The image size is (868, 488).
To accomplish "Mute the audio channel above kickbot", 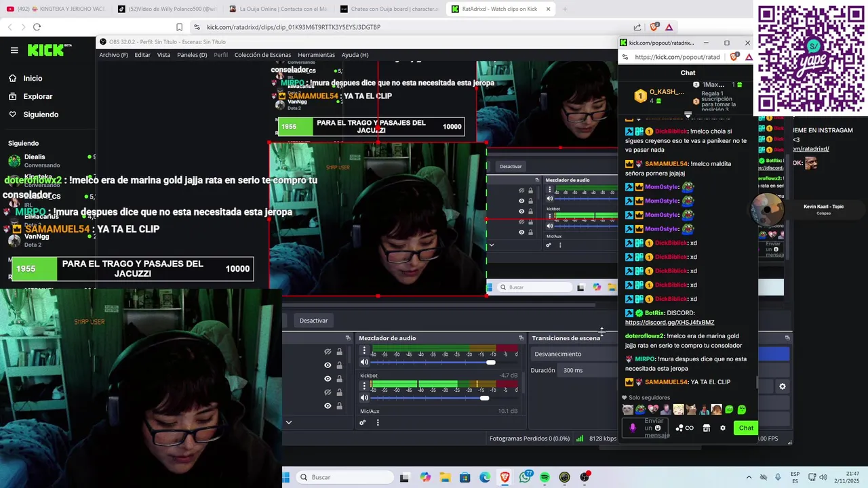I will coord(364,363).
